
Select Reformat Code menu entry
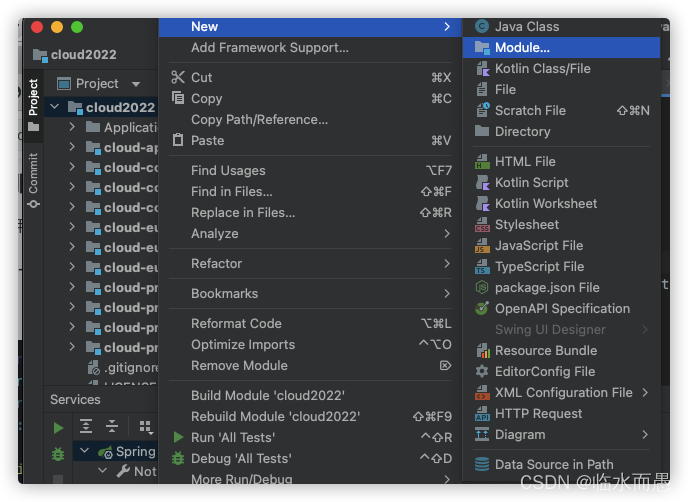(310, 323)
